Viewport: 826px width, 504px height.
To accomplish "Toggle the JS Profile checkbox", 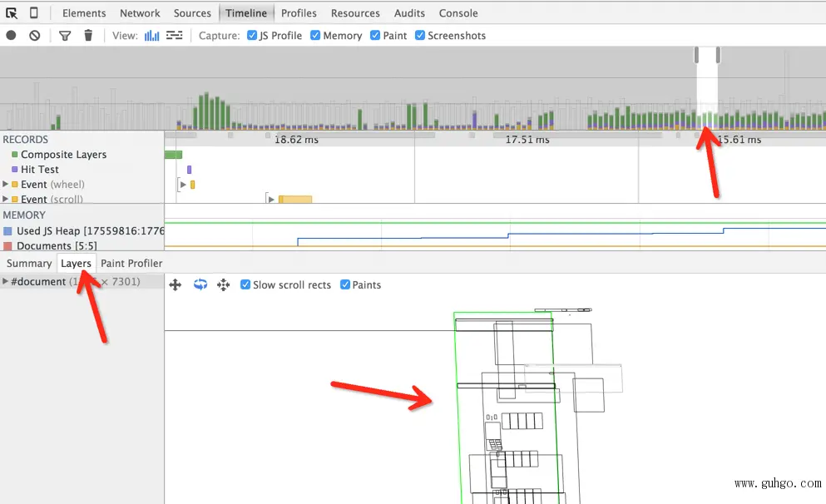I will pos(252,35).
